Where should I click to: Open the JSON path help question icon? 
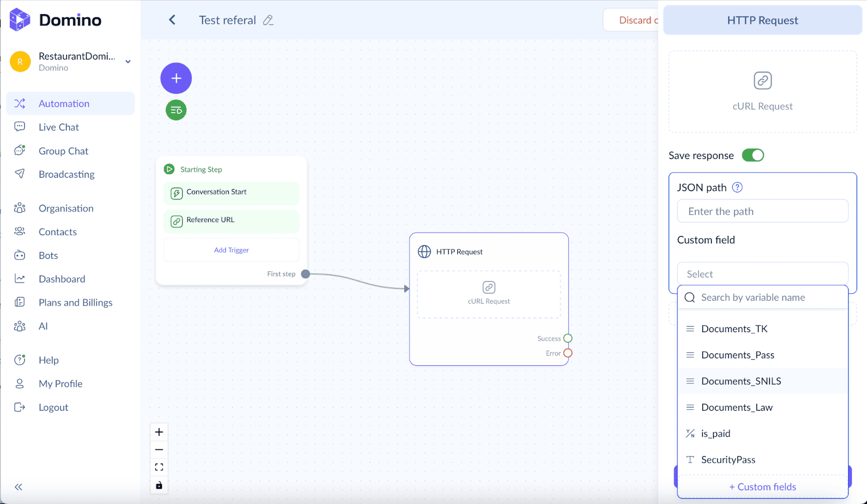(737, 187)
